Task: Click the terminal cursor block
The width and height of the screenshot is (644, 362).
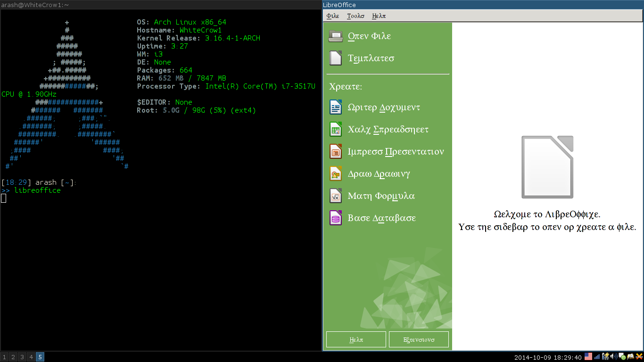Action: coord(3,198)
